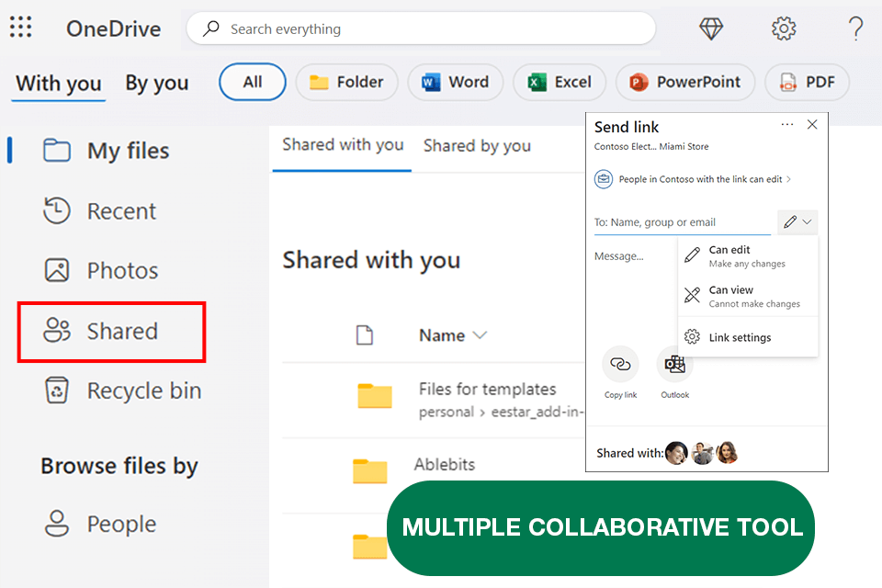Open the Ablebits folder
This screenshot has height=588, width=882.
(445, 464)
